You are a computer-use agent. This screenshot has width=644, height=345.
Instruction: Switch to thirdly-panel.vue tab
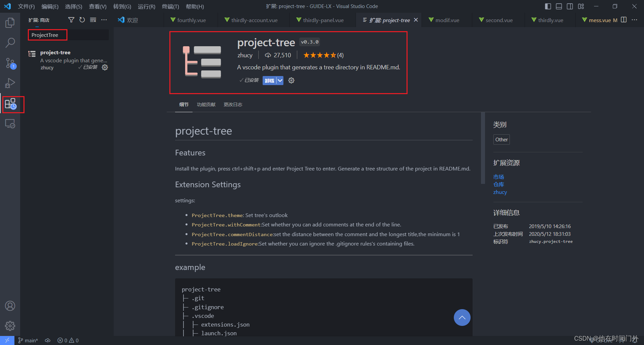point(323,20)
